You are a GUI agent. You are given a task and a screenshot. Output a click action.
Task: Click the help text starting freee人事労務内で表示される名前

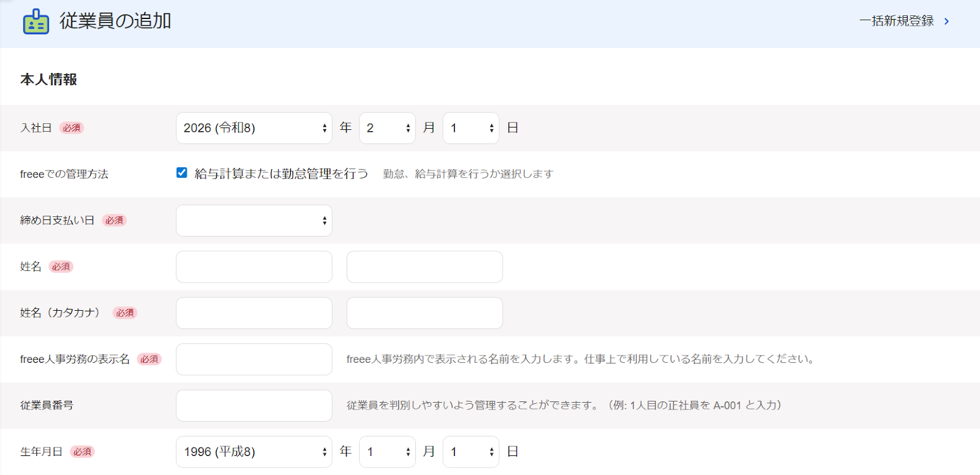pos(581,359)
